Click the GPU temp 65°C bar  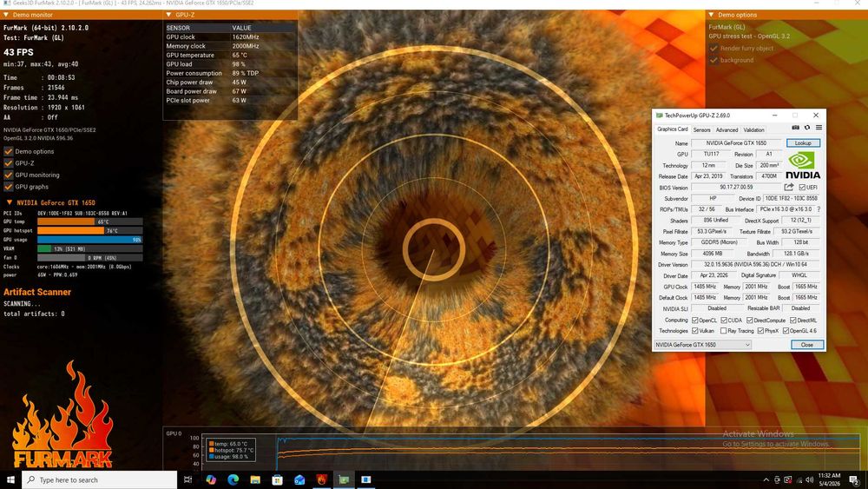(89, 221)
